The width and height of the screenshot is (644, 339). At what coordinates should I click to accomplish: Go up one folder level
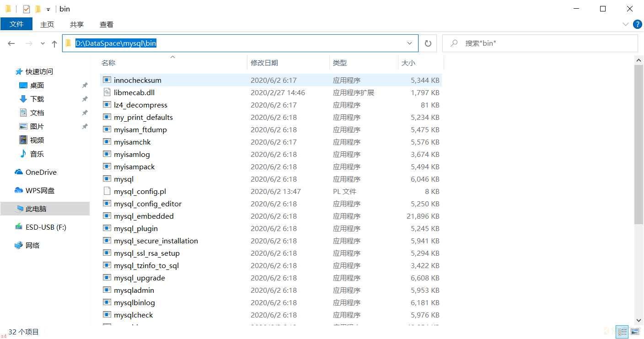[54, 43]
